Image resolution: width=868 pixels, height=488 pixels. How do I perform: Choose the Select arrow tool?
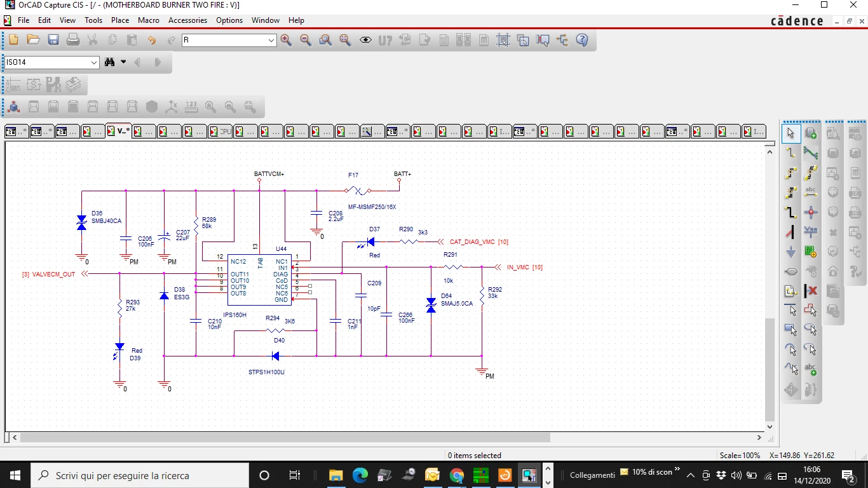791,133
